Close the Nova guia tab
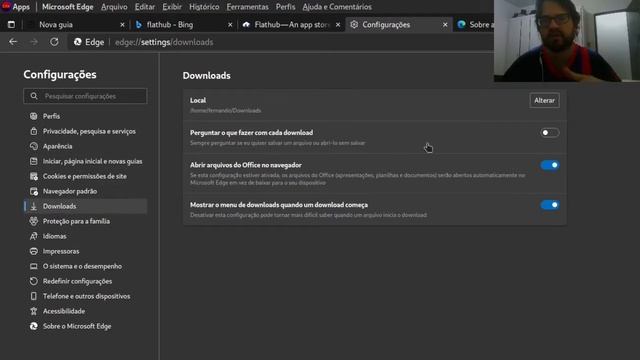The width and height of the screenshot is (640, 360). pos(122,25)
